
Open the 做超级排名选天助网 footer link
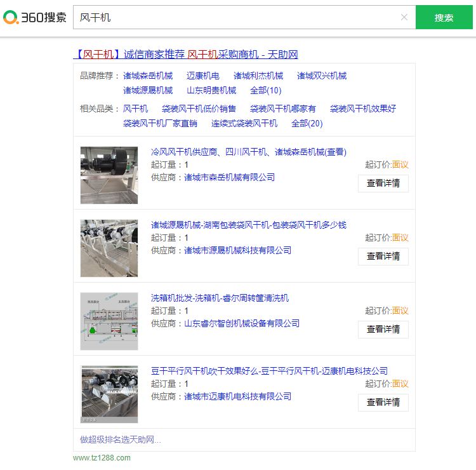click(x=121, y=440)
